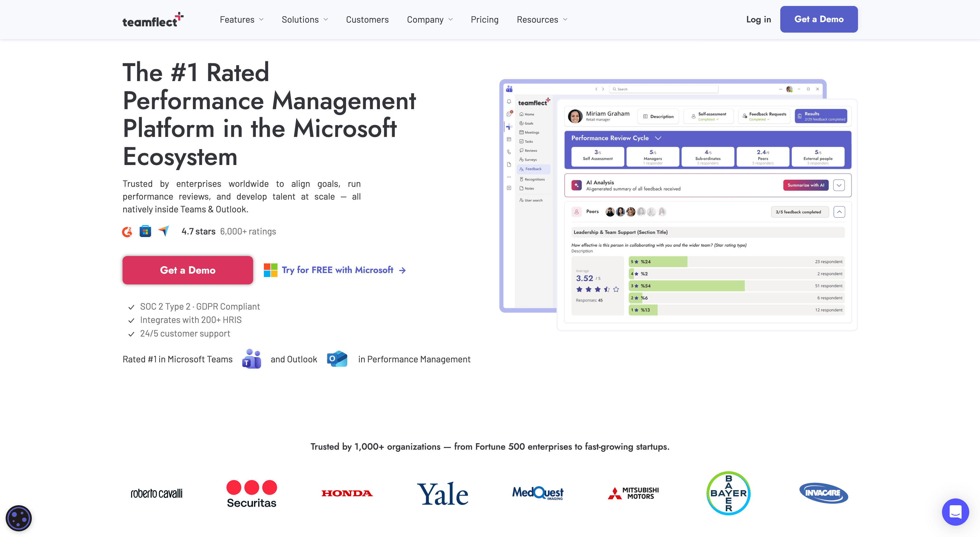Click the user avatar in mockup title bar
980x537 pixels.
tap(789, 89)
